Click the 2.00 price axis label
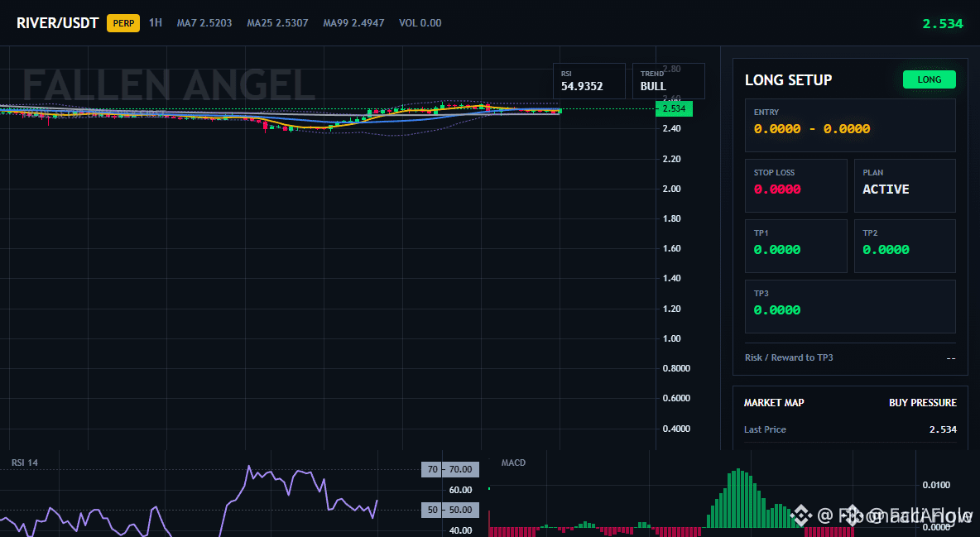The height and width of the screenshot is (537, 980). (672, 189)
